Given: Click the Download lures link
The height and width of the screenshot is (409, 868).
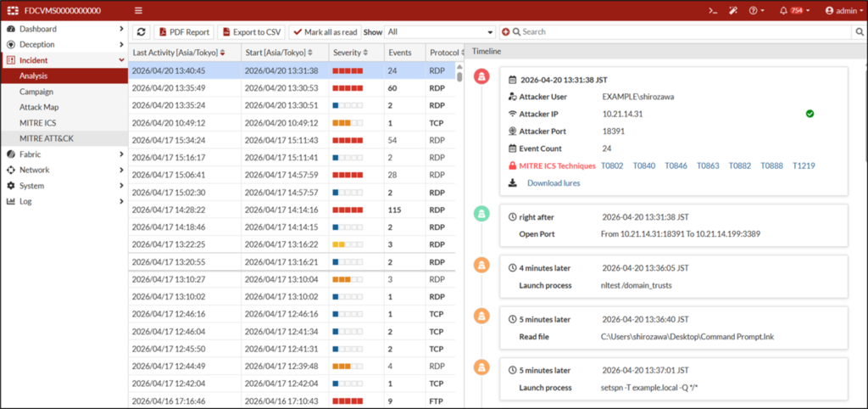Looking at the screenshot, I should (x=554, y=183).
